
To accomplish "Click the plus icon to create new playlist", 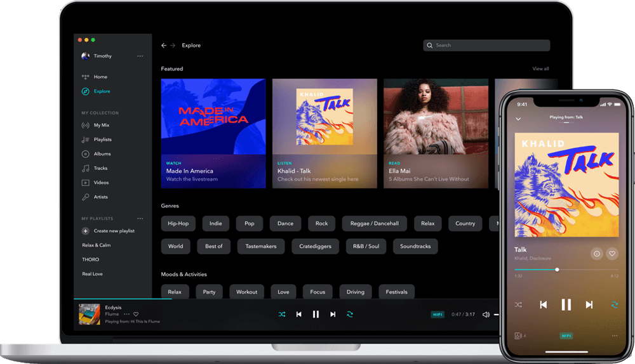I will [x=85, y=231].
